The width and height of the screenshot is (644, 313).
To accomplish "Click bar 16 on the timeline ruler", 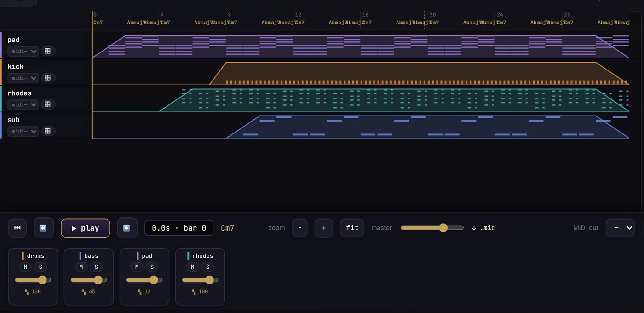I will tap(365, 15).
